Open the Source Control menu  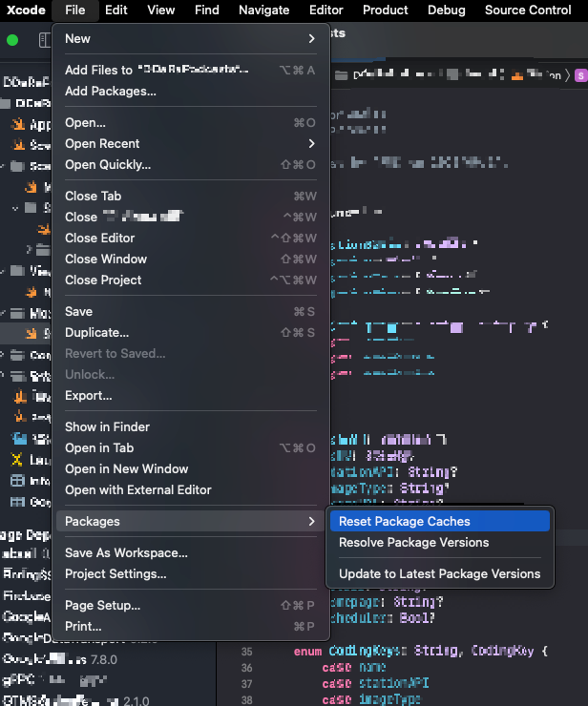point(528,10)
